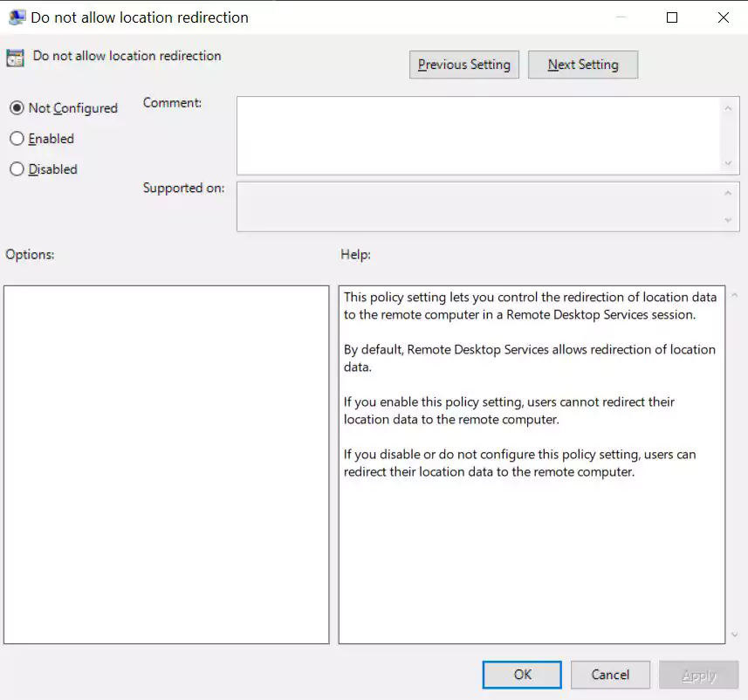Click heading 'Do not allow location redirection' below title
748x700 pixels.
(127, 56)
